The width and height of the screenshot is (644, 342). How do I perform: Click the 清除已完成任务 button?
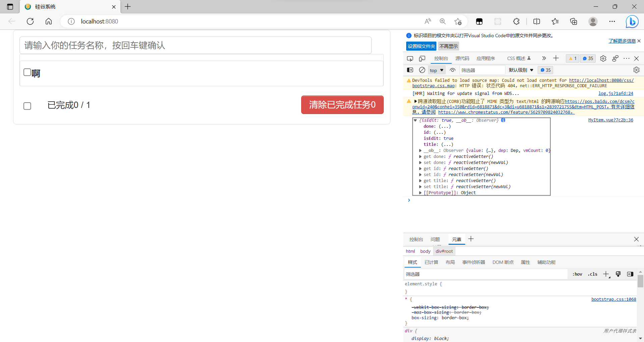[x=342, y=105]
